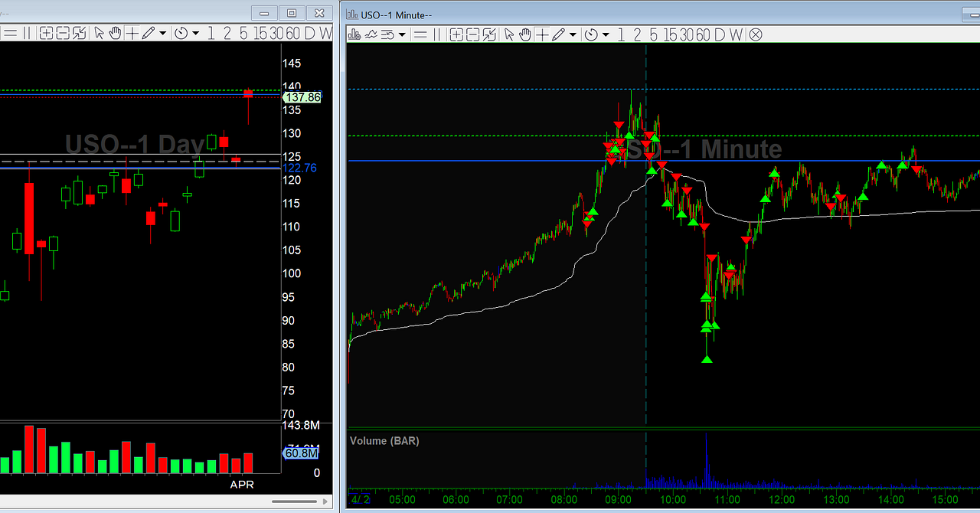Switch 1 Minute window to 2-minute timeframe
Screen dimensions: 980x513
637,34
